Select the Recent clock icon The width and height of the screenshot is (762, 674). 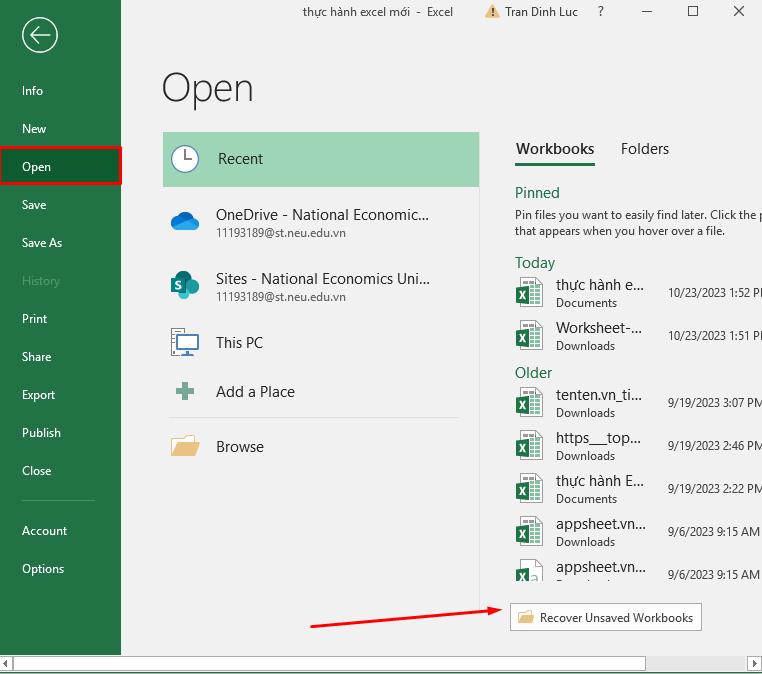click(x=185, y=159)
